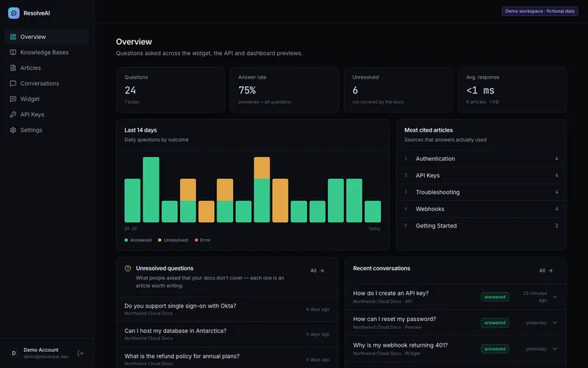Click the Answer rate card showing 75%

point(284,90)
